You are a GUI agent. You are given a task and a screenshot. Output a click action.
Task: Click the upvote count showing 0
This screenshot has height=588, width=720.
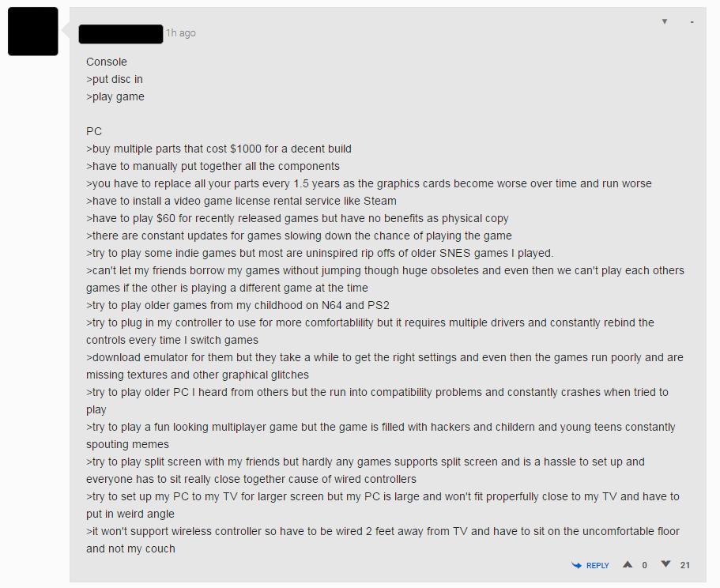click(x=645, y=566)
